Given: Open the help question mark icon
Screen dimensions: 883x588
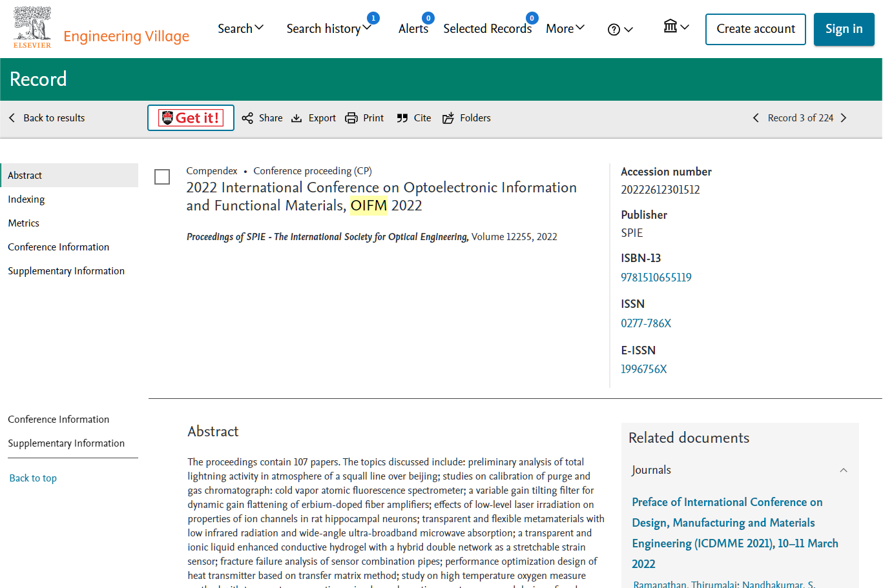Looking at the screenshot, I should [x=614, y=30].
